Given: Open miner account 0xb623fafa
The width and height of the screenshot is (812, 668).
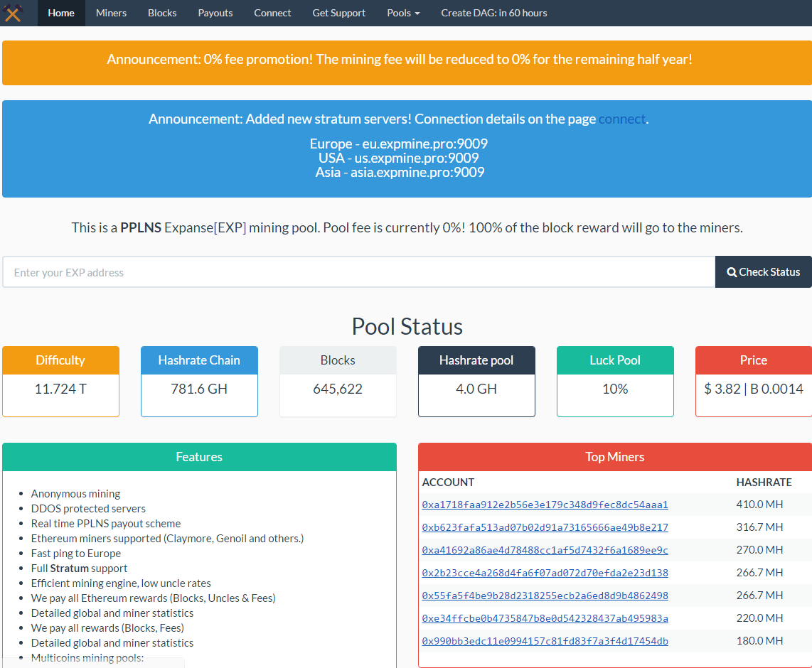Looking at the screenshot, I should pos(545,527).
